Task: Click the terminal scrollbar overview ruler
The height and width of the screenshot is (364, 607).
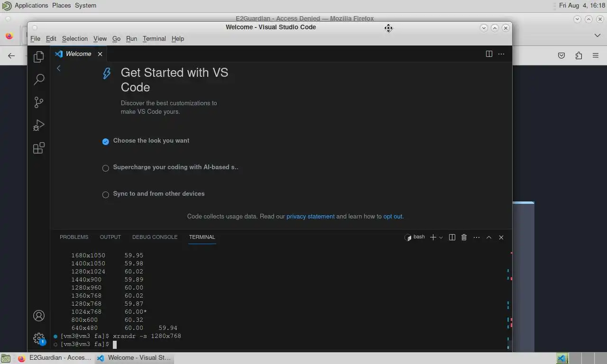Action: (510, 299)
